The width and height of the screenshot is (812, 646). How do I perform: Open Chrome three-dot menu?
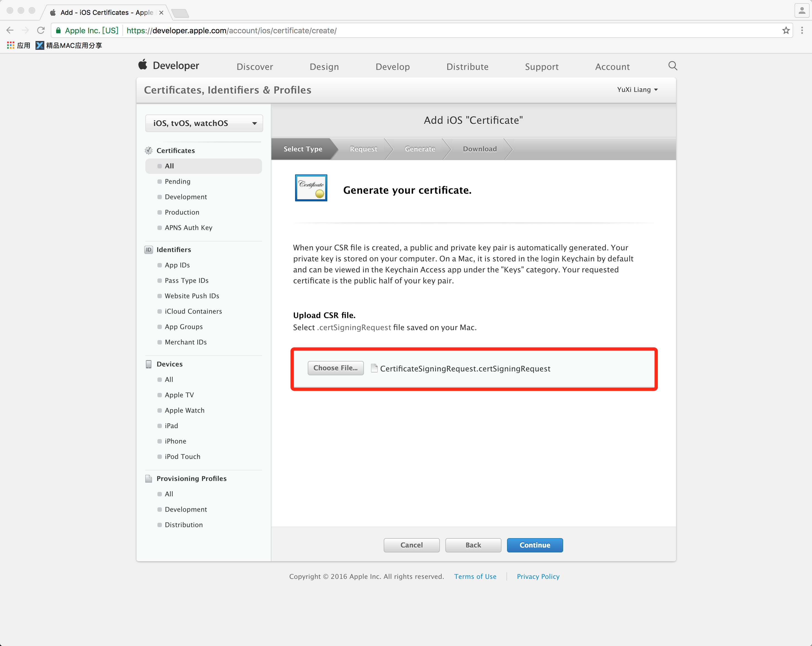(802, 31)
